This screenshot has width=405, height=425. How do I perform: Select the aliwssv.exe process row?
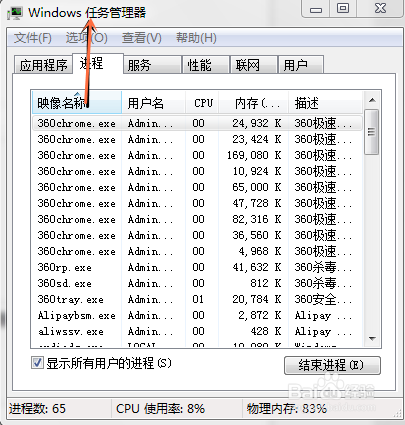197,331
